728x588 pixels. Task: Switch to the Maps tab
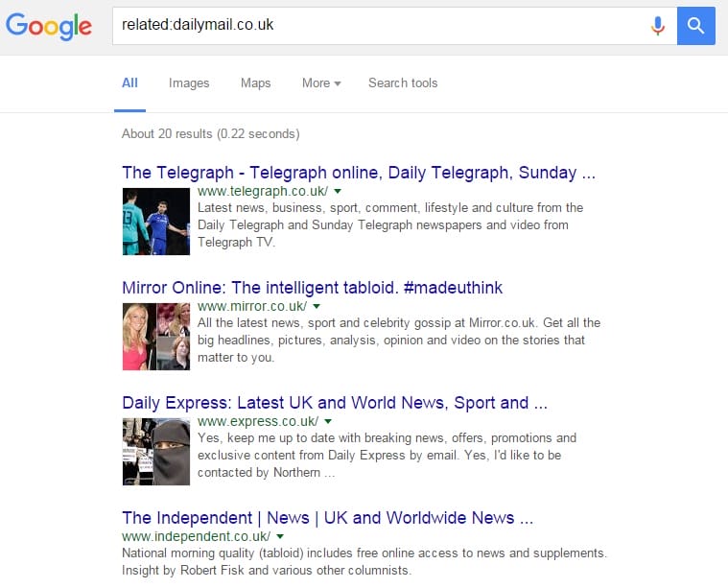coord(255,83)
